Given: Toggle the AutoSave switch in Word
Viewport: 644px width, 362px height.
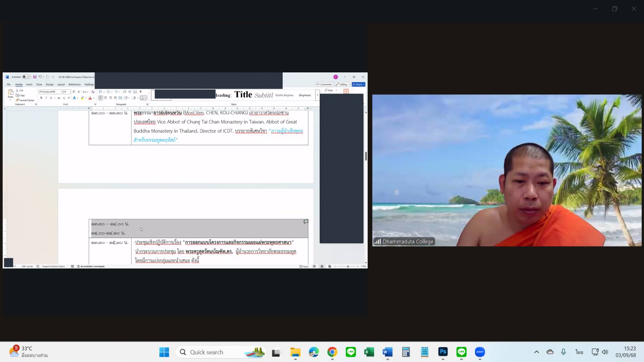Looking at the screenshot, I should [26, 77].
